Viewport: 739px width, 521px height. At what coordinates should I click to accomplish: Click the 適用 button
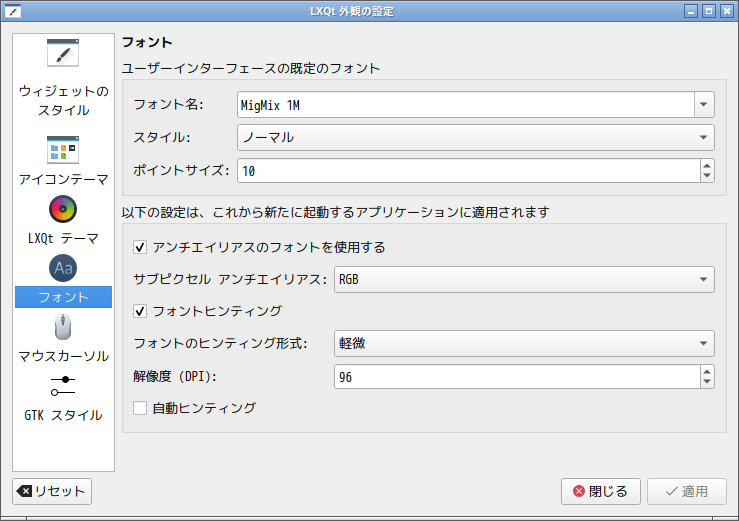(686, 491)
